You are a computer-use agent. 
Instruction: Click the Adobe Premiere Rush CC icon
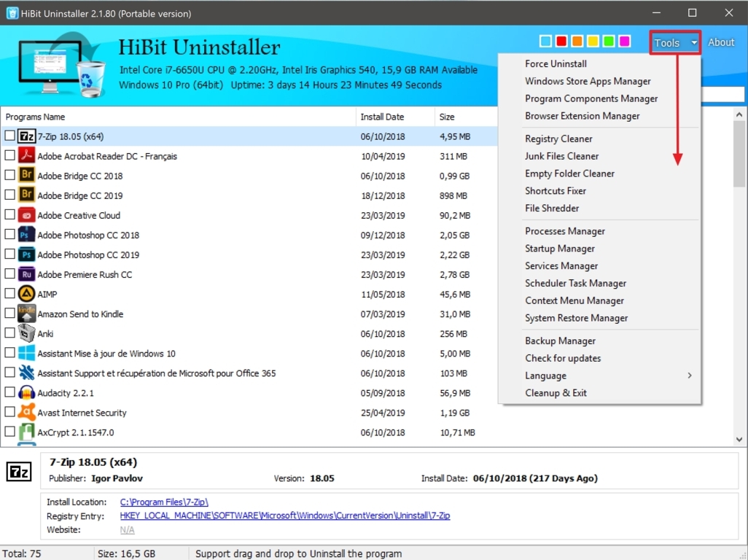click(27, 273)
